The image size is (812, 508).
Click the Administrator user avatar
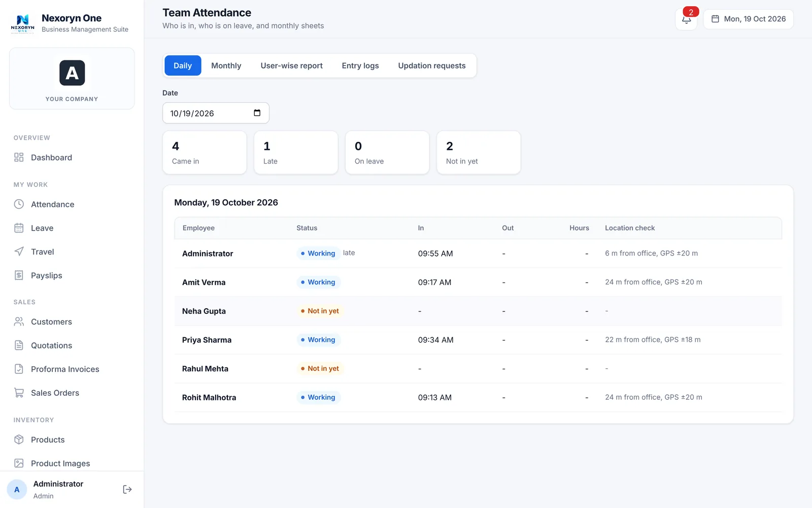pyautogui.click(x=17, y=490)
